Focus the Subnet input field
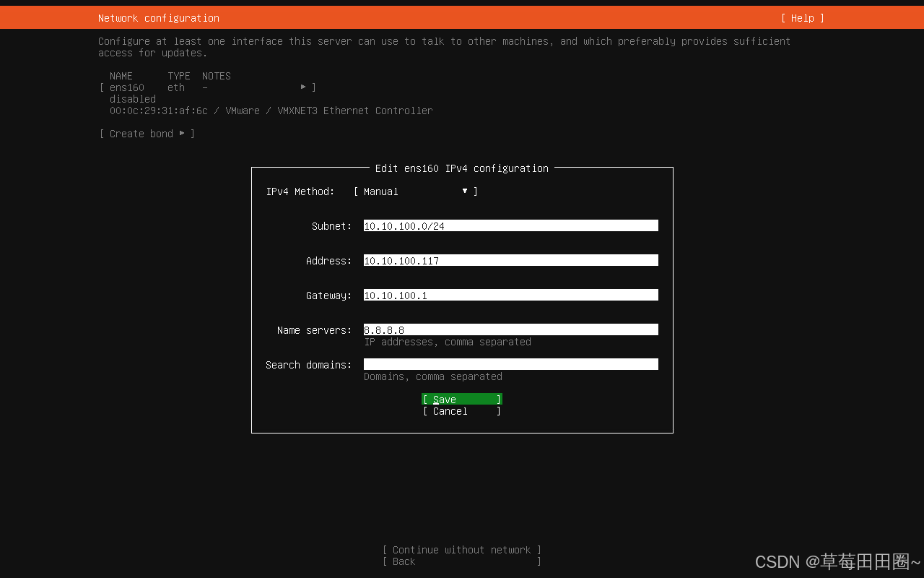This screenshot has width=924, height=578. tap(510, 226)
